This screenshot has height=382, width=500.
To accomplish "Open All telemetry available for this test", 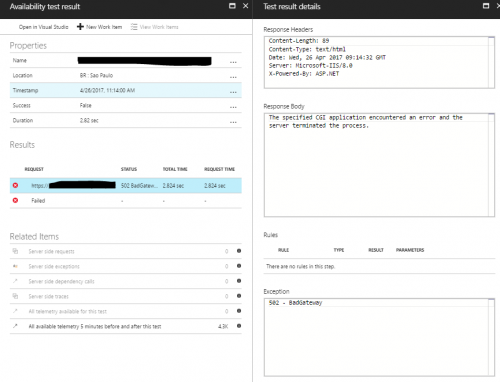I will (x=126, y=311).
